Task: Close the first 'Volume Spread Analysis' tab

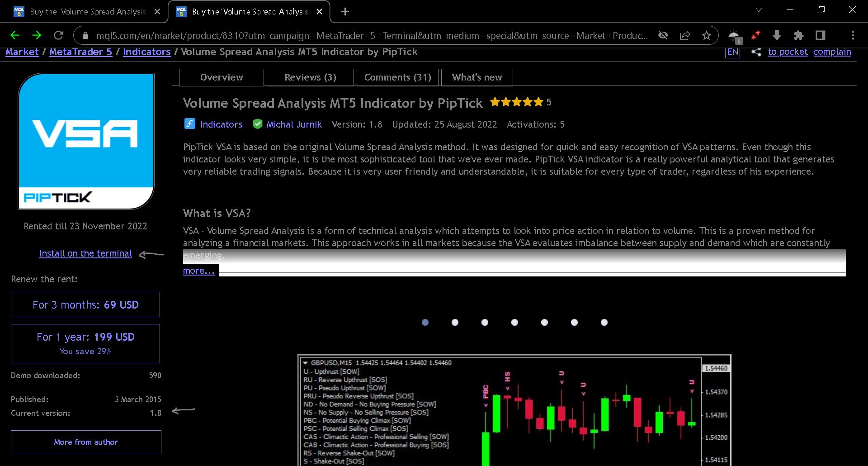Action: [157, 12]
